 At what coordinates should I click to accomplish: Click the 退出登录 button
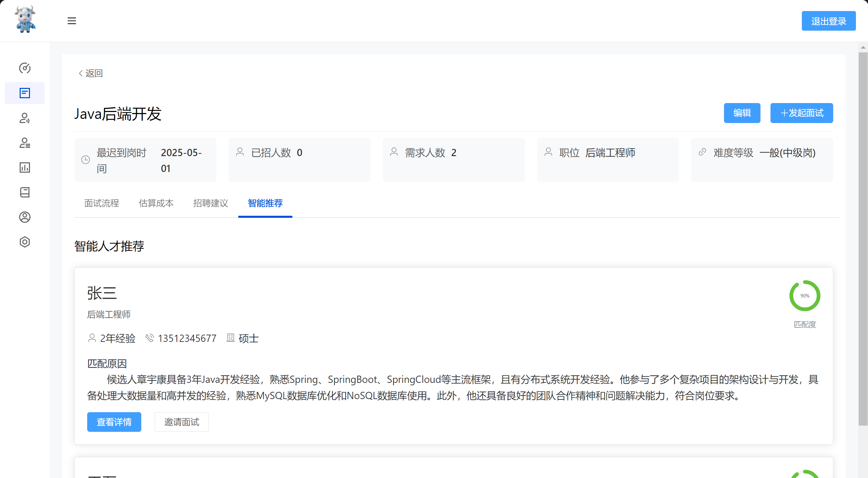[829, 21]
